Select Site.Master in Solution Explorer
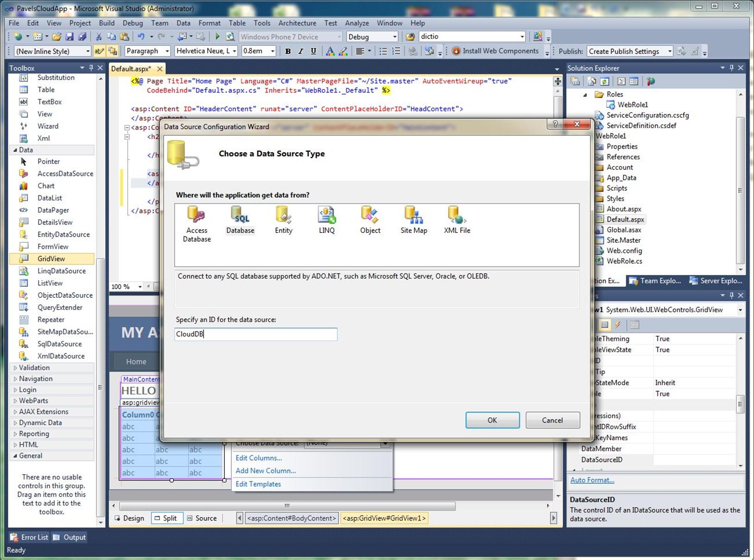The width and height of the screenshot is (754, 560). [x=623, y=240]
